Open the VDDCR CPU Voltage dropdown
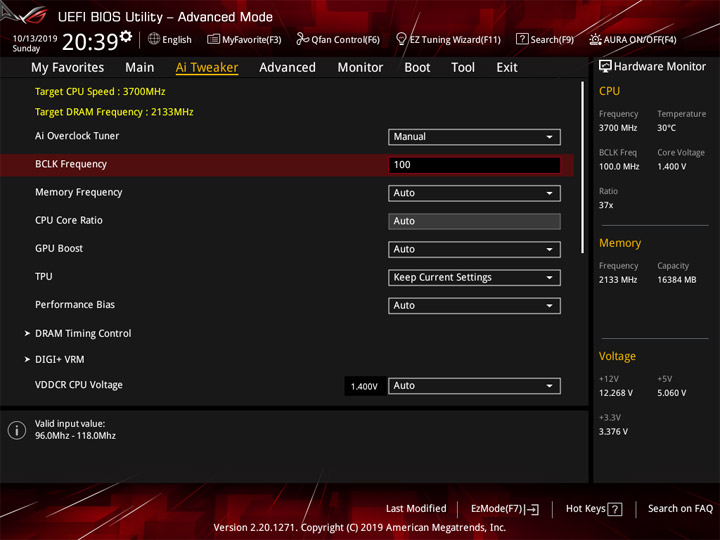This screenshot has width=720, height=540. 474,386
